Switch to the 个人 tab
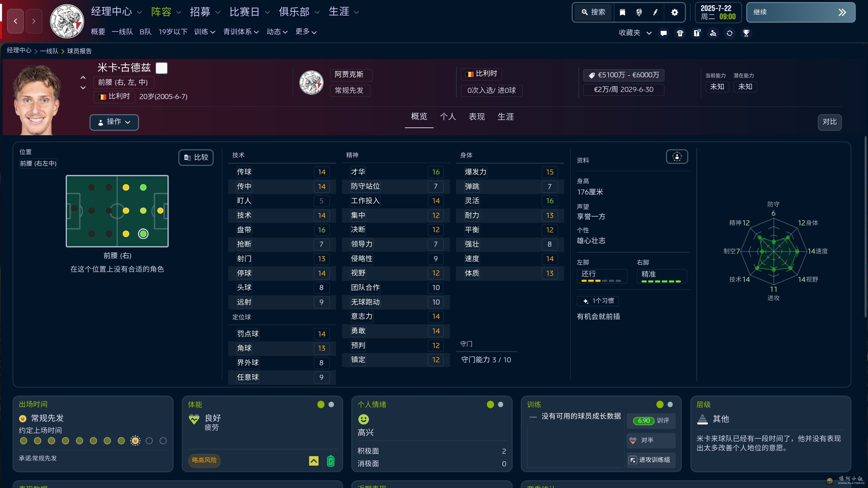This screenshot has width=868, height=488. click(448, 117)
